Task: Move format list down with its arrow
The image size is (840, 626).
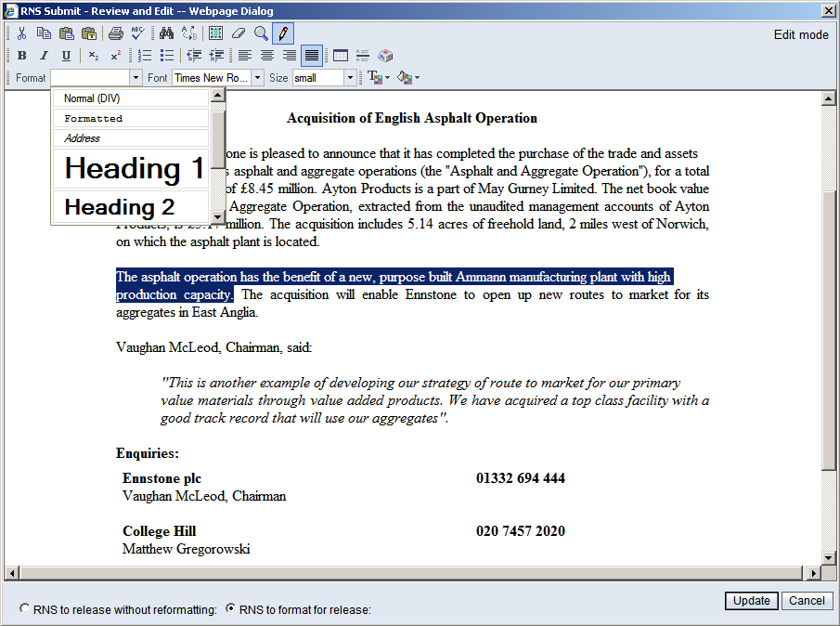Action: (217, 216)
